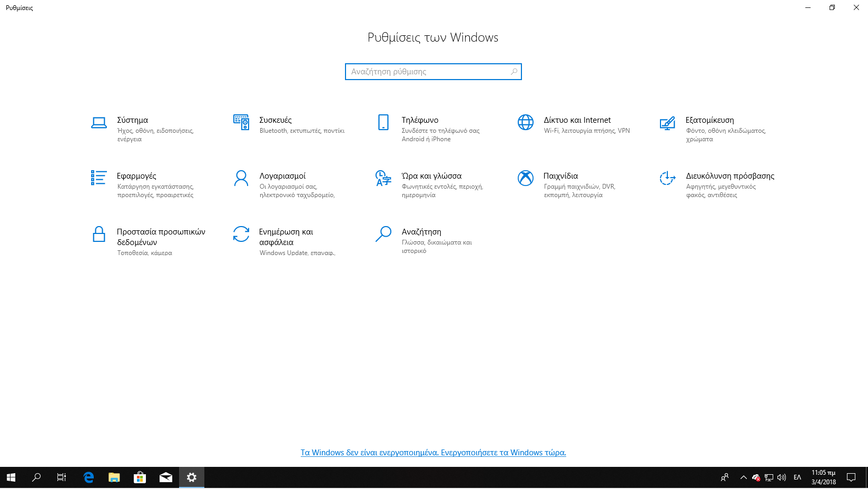
Task: Open the Σύστημα laptop icon
Action: point(99,122)
